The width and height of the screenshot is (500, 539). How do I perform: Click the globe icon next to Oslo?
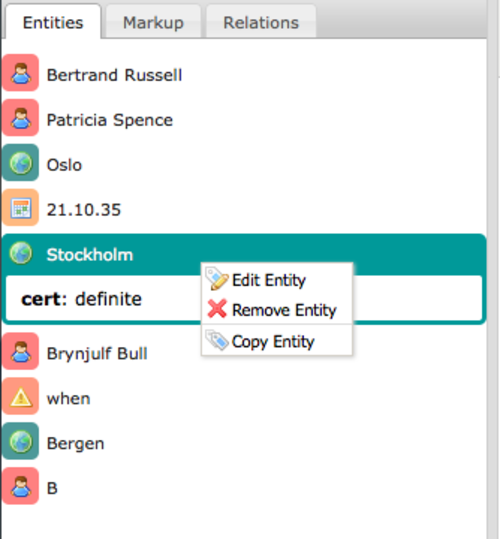coord(21,163)
